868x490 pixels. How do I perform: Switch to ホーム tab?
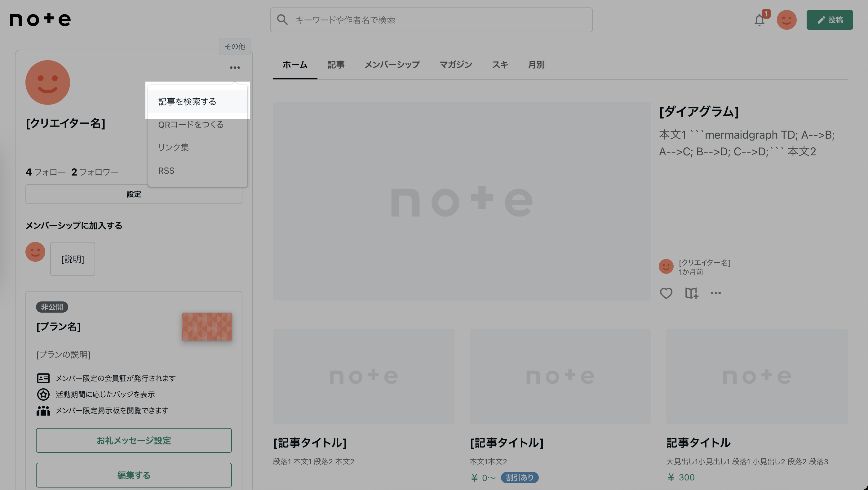(x=295, y=65)
